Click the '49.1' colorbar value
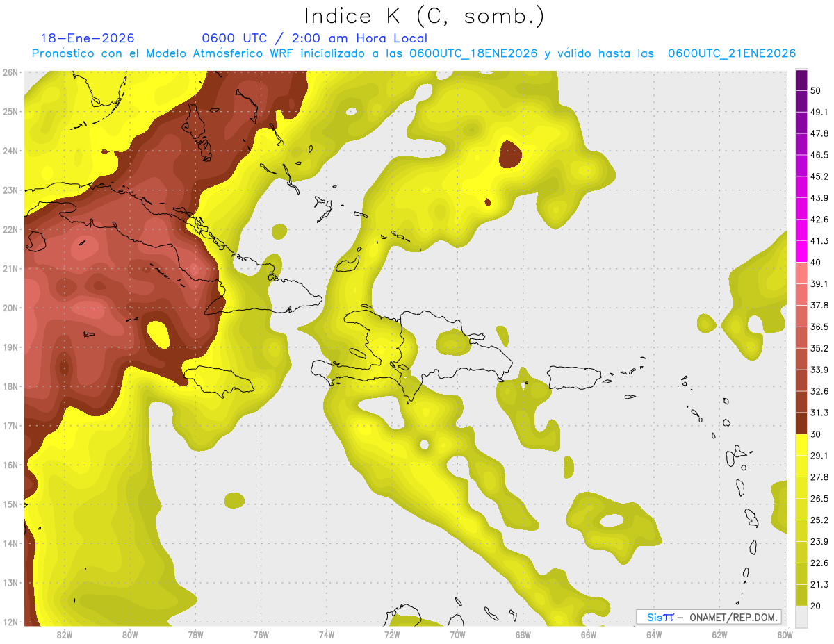834x644 pixels. (819, 112)
